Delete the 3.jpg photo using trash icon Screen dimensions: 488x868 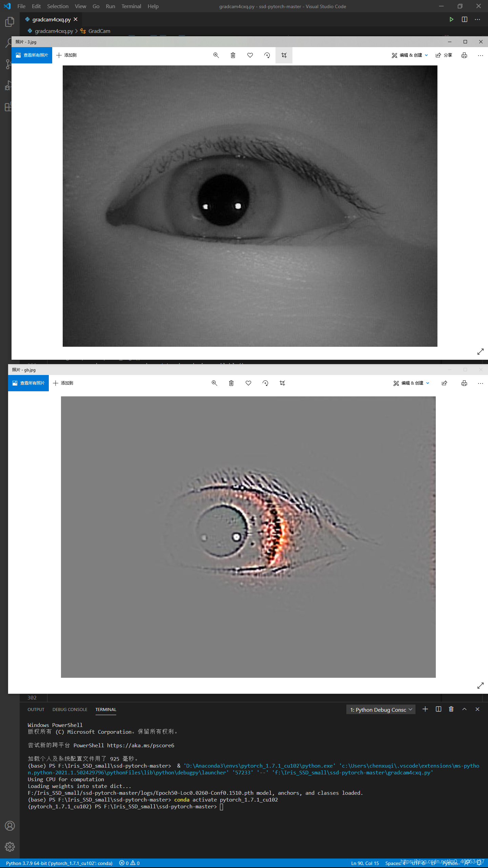coord(233,55)
